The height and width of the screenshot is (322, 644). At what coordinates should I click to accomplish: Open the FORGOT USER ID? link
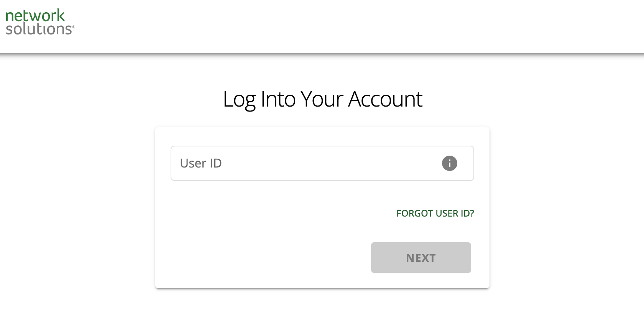[435, 213]
